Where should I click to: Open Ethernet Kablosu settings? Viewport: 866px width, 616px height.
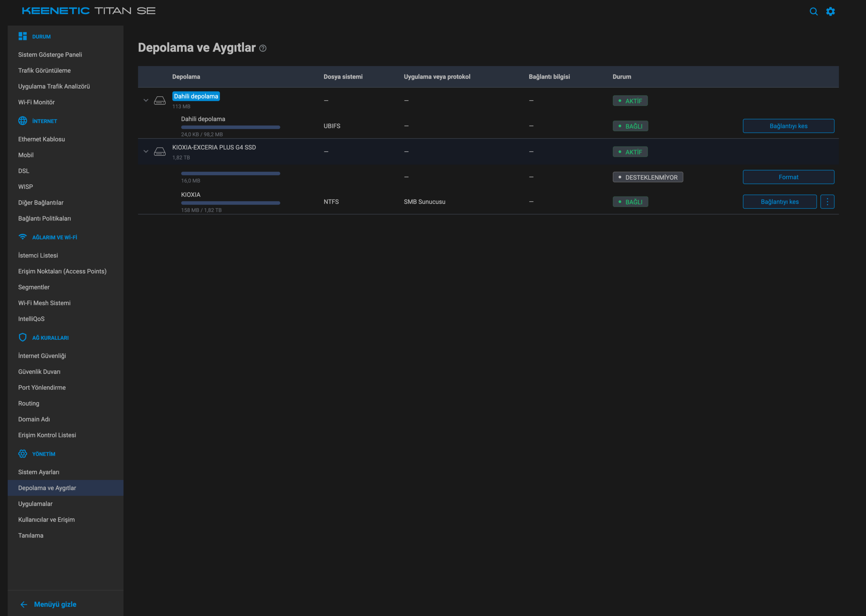pos(41,139)
